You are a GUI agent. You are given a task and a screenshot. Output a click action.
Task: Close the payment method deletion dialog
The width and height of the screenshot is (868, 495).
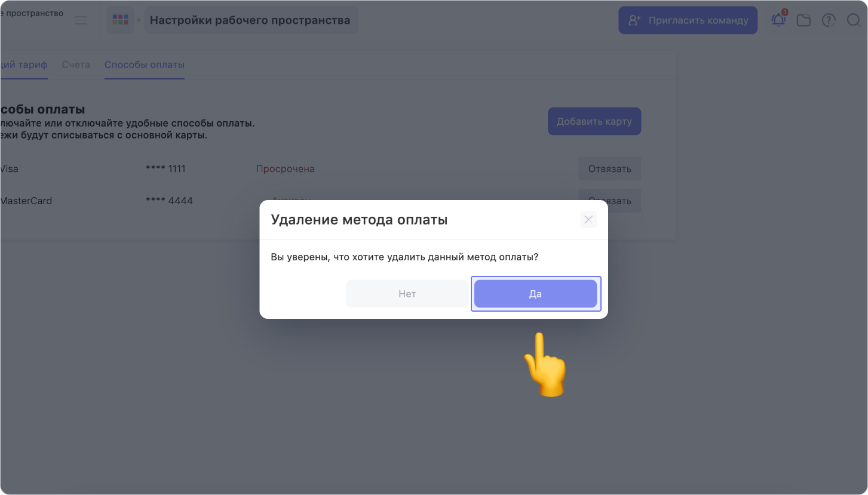click(x=588, y=220)
